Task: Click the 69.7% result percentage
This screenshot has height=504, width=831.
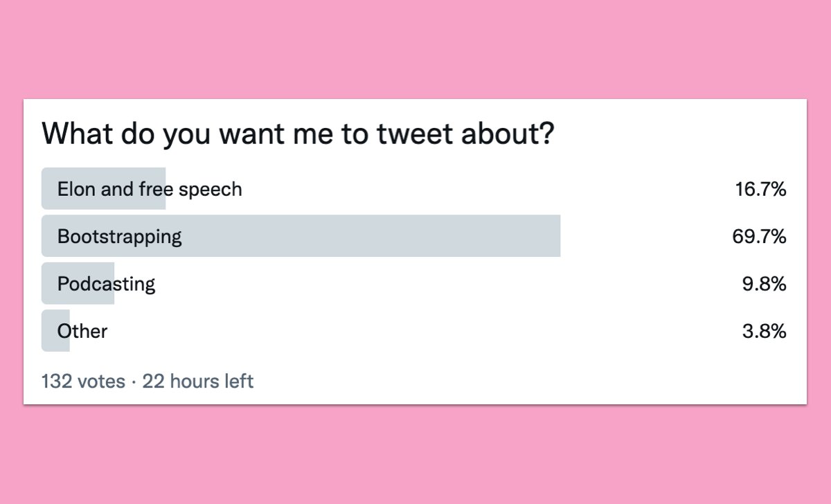Action: (759, 237)
